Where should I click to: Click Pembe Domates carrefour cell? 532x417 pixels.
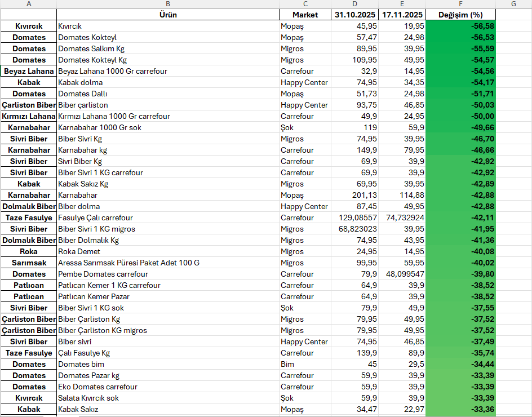(x=168, y=274)
